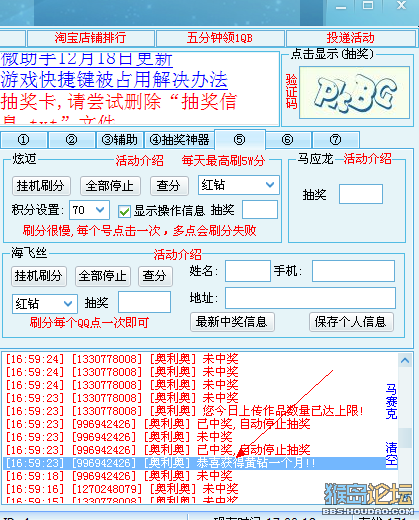Image resolution: width=419 pixels, height=520 pixels.
Task: Click the 投递活动 button
Action: (x=350, y=38)
